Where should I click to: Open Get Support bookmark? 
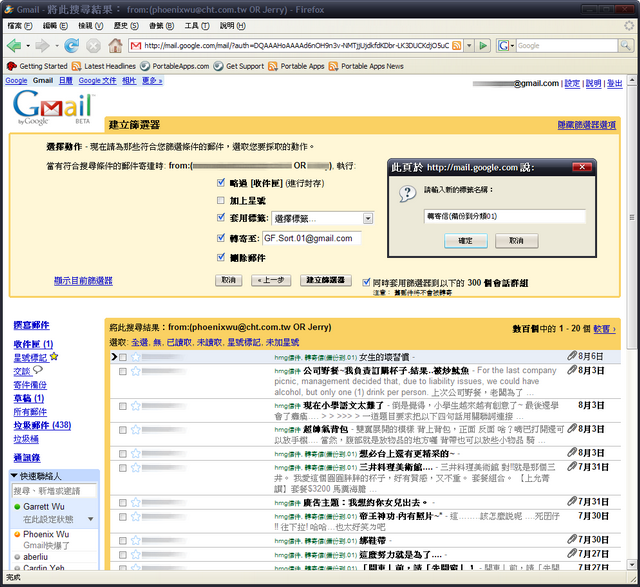[239, 66]
